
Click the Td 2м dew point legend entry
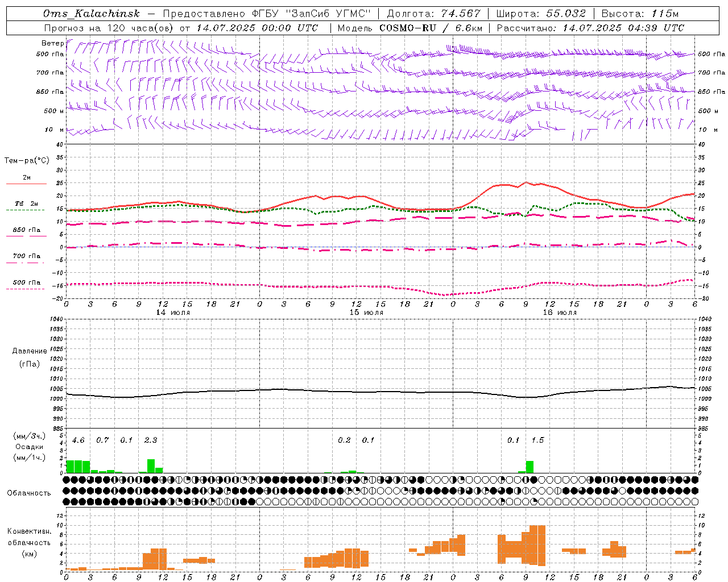click(26, 206)
